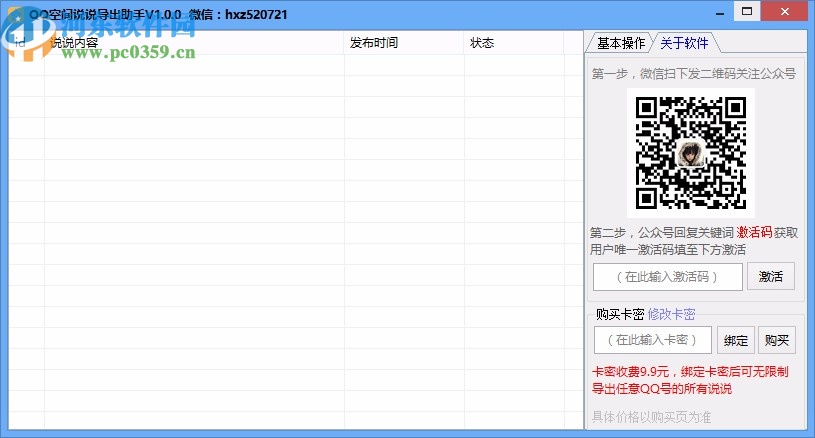Select the 关于软件 tab

[x=684, y=43]
